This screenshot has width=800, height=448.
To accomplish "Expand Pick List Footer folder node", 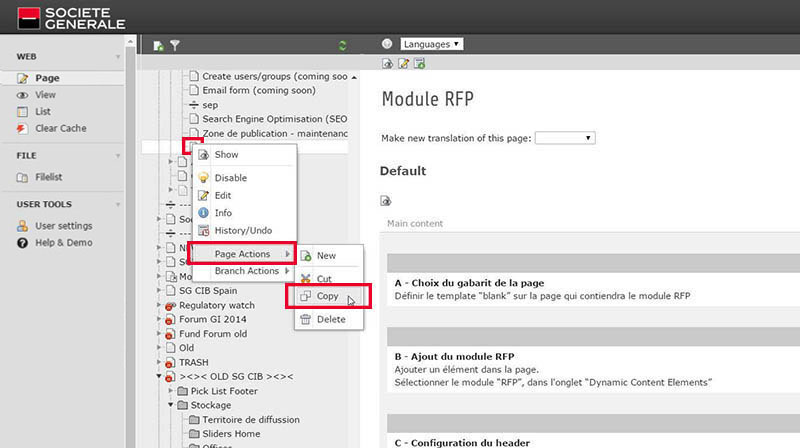I will [x=171, y=391].
